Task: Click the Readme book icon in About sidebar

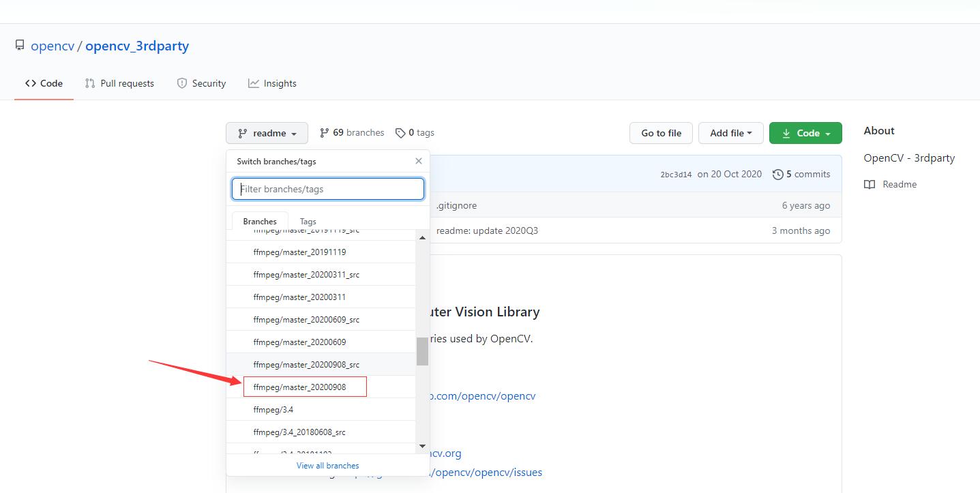Action: (870, 183)
